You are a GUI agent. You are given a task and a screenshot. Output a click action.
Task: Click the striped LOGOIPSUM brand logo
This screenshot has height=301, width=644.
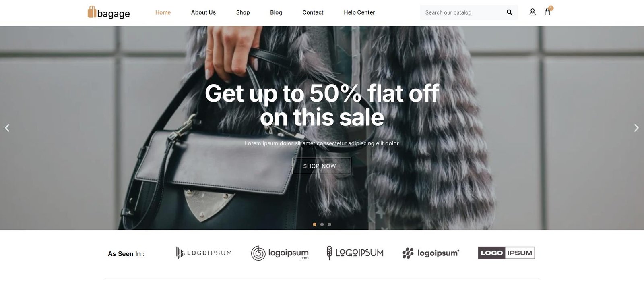pyautogui.click(x=204, y=253)
